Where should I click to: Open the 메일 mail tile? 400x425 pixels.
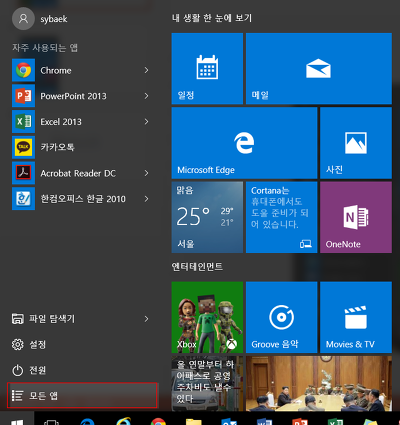(319, 68)
